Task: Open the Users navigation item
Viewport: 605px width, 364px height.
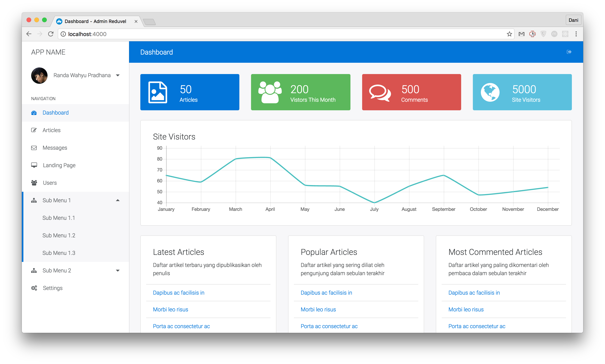Action: (50, 183)
